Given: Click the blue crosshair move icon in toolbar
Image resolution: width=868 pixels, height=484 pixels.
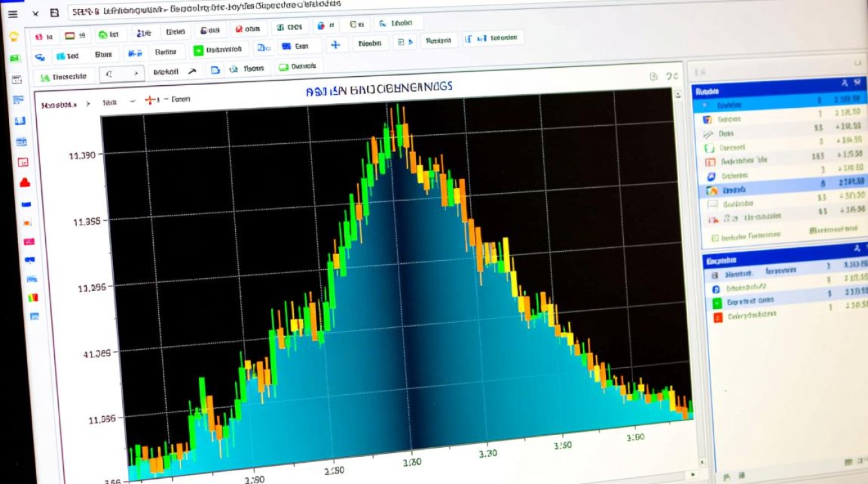Looking at the screenshot, I should [335, 45].
